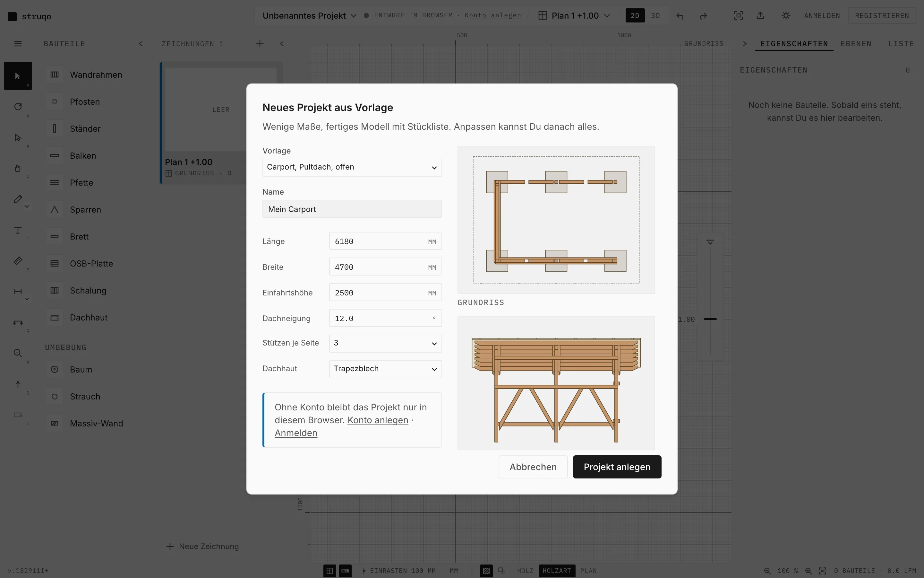Click REGISTRIEREN button
The width and height of the screenshot is (924, 578).
click(x=882, y=16)
